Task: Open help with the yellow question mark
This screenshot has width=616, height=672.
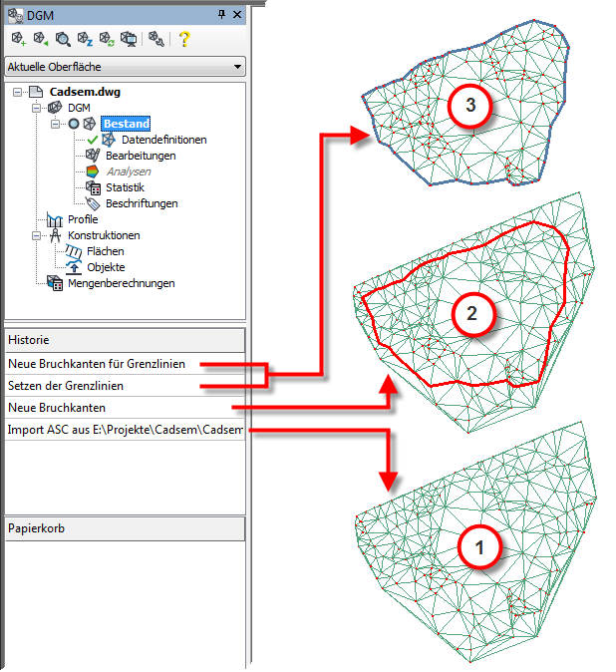Action: coord(184,39)
